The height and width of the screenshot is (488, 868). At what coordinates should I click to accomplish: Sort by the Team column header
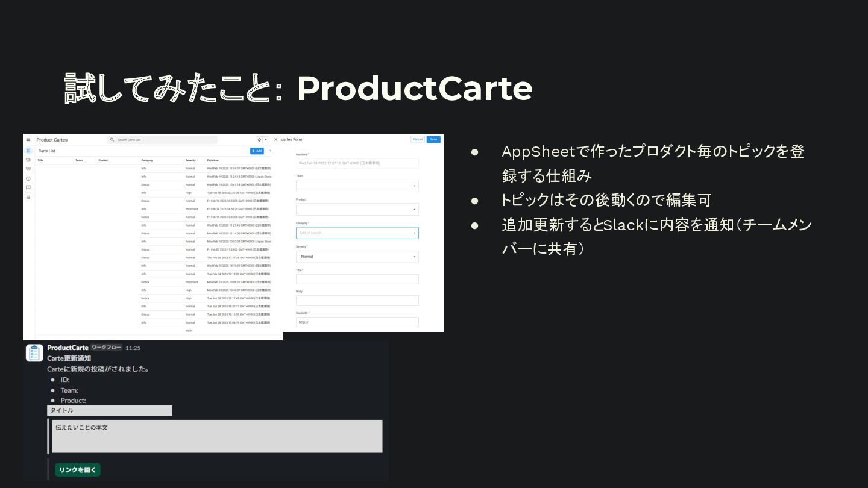[79, 160]
